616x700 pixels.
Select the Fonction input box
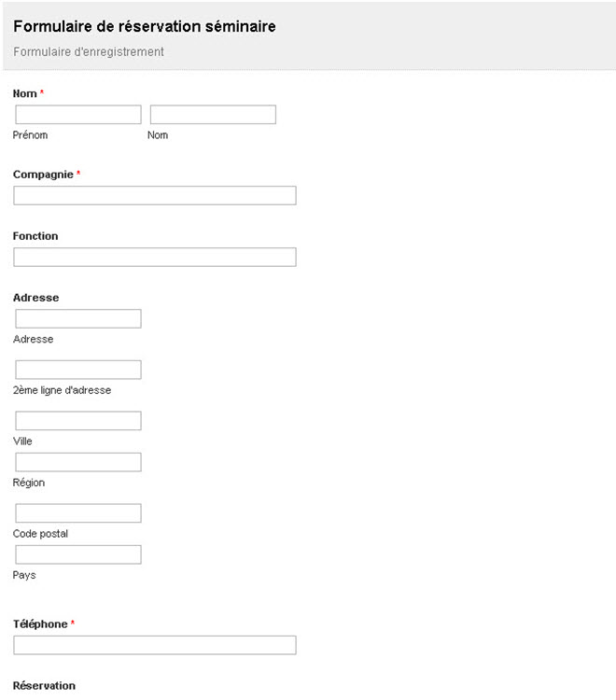154,257
